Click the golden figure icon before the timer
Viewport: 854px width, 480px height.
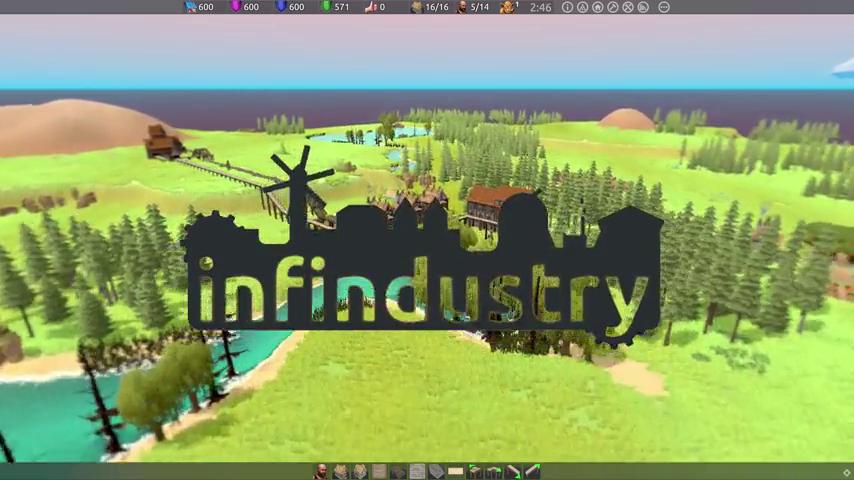[x=508, y=7]
